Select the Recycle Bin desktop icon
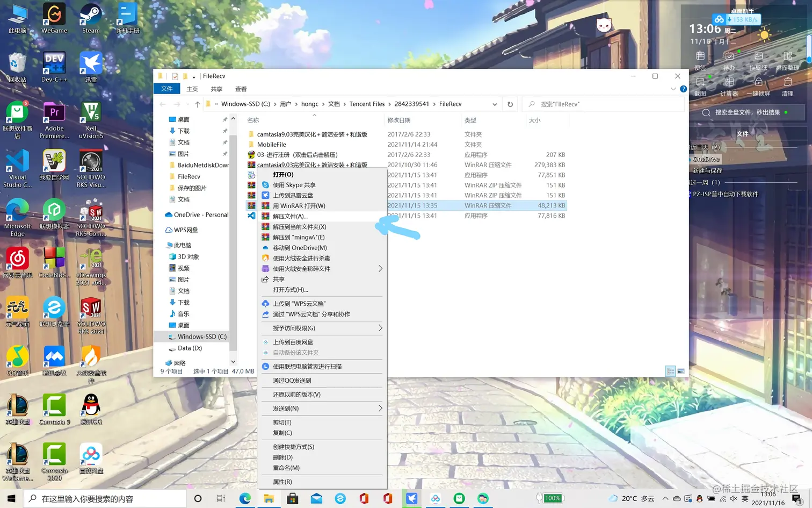Viewport: 812px width, 508px height. tap(18, 67)
